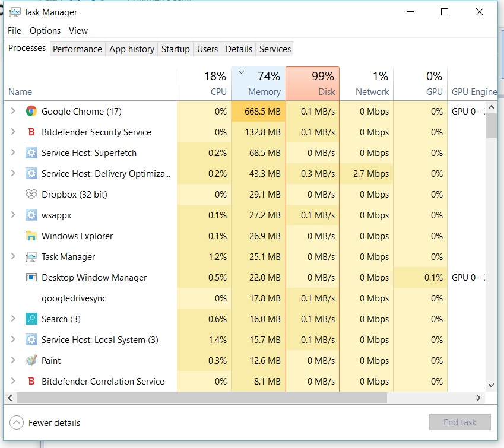Select the Dropbox (32 bit) process name
504x448 pixels.
pyautogui.click(x=74, y=195)
